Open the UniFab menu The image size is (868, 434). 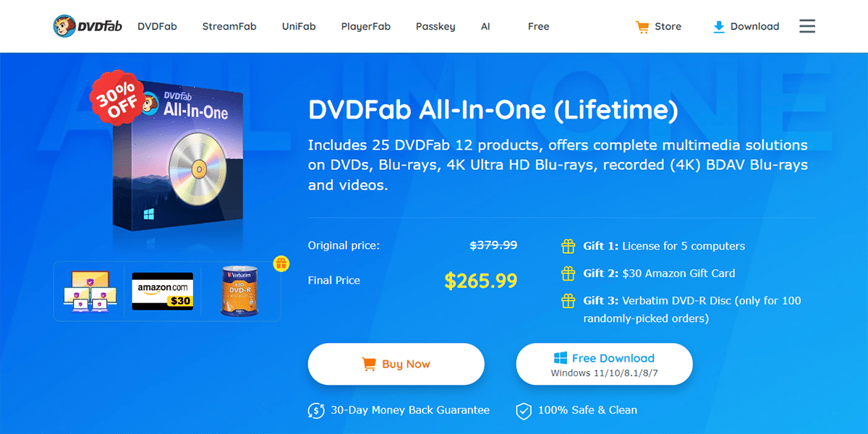point(299,26)
